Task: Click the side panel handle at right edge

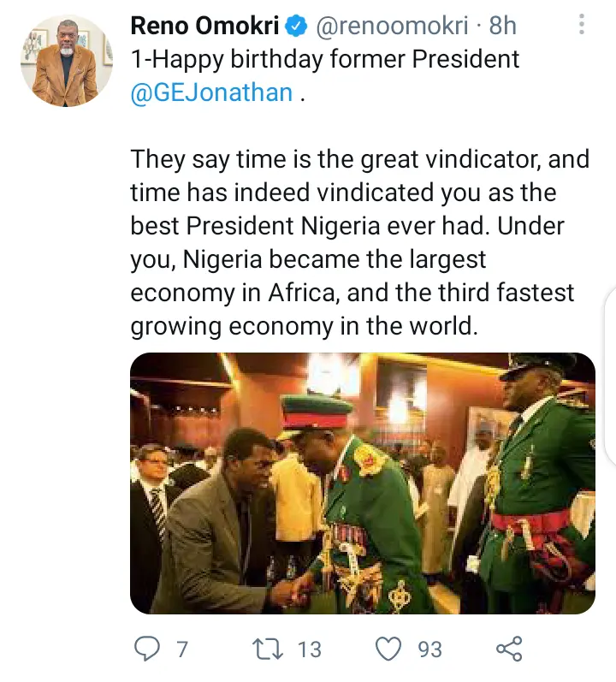Action: tap(610, 378)
